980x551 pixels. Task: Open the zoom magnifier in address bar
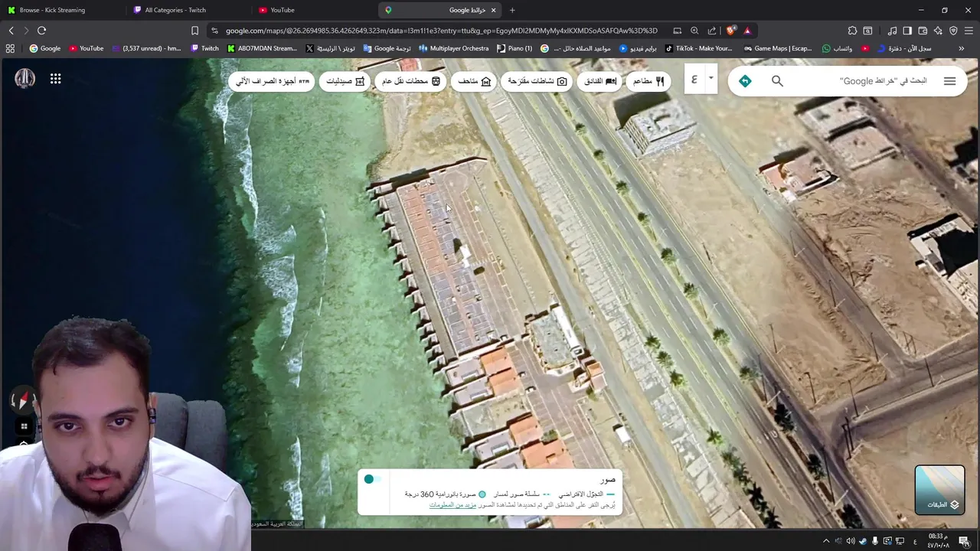tap(694, 31)
